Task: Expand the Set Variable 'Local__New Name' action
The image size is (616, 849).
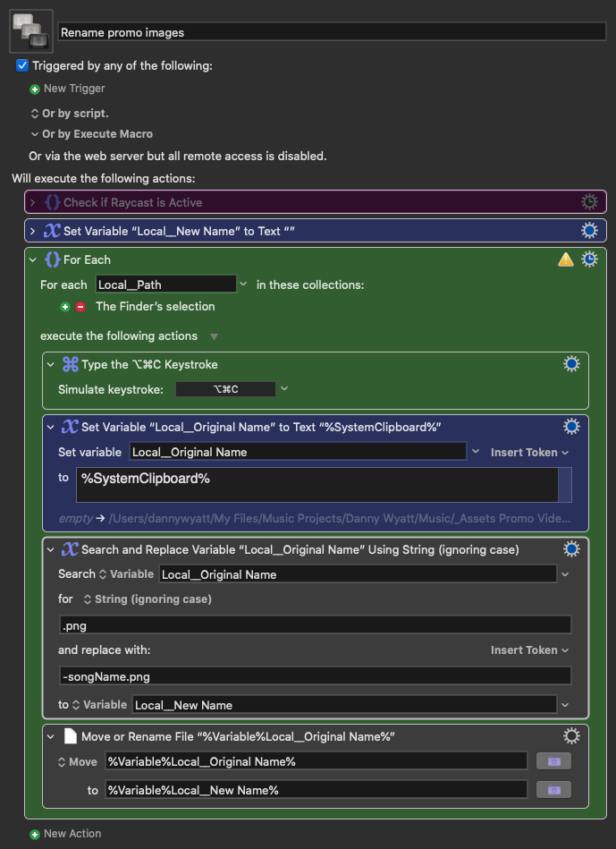Action: click(x=33, y=231)
